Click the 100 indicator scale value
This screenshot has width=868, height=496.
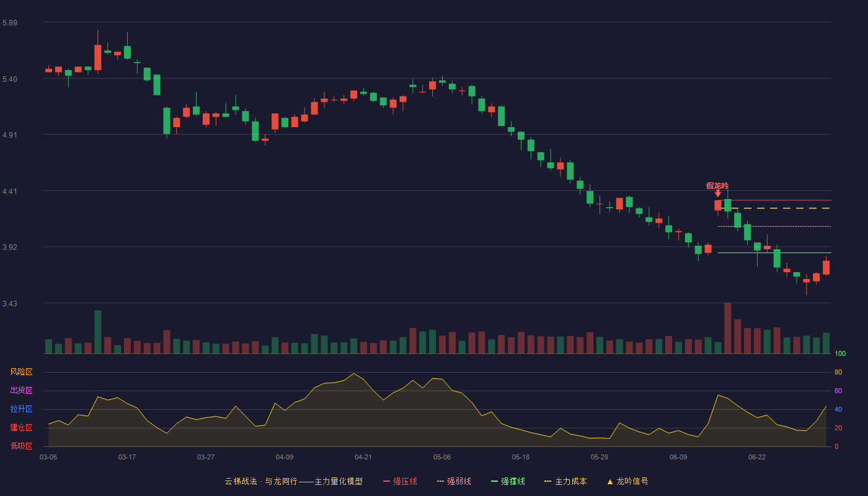coord(840,354)
